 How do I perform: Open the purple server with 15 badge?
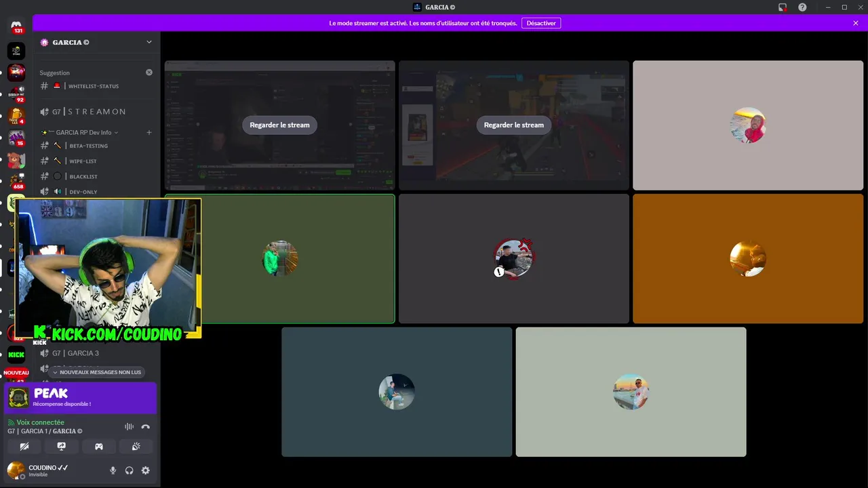coord(16,138)
